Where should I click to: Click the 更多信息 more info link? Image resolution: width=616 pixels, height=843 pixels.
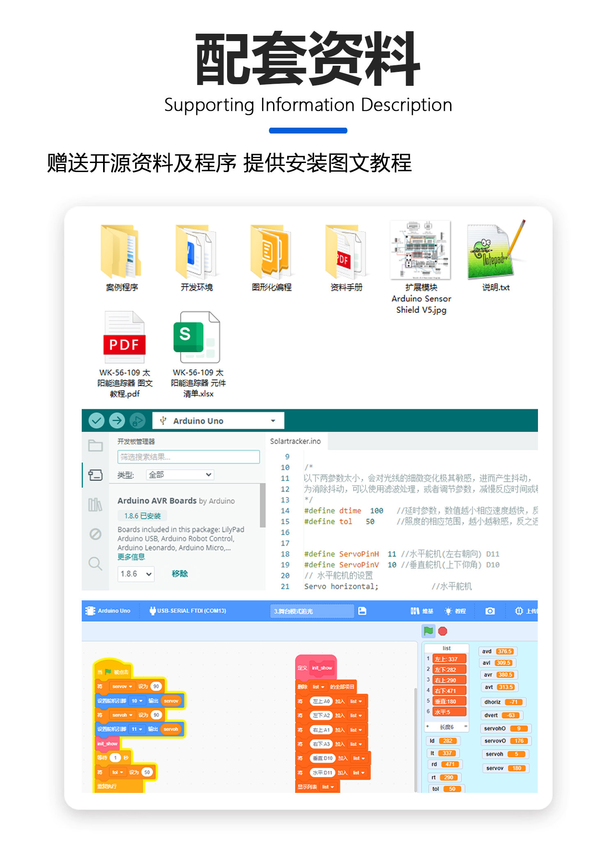coord(131,557)
